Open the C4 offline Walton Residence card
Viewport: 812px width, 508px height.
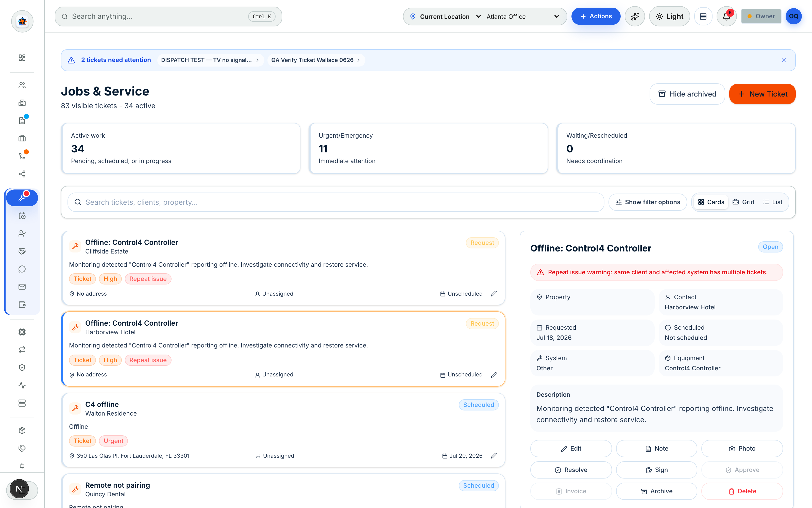pyautogui.click(x=283, y=430)
